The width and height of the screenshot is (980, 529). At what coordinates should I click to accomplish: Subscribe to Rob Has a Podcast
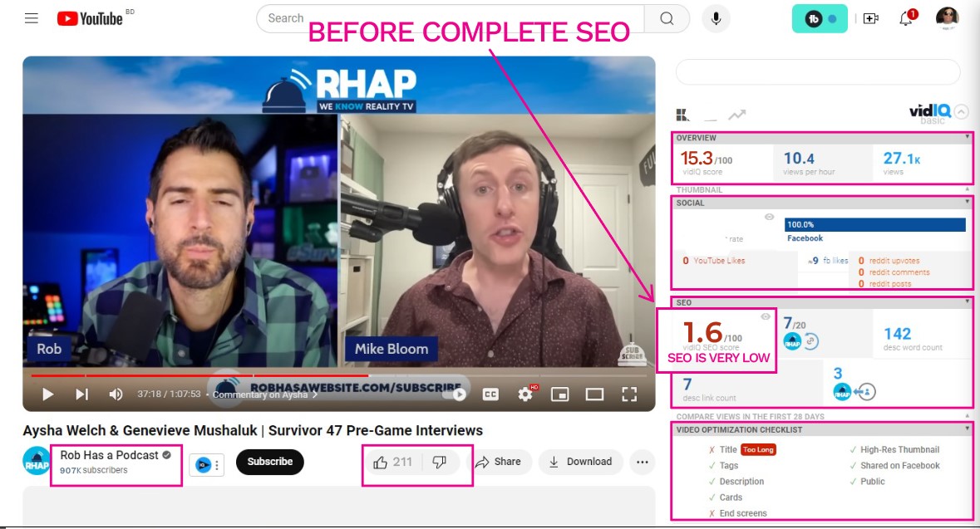point(270,462)
